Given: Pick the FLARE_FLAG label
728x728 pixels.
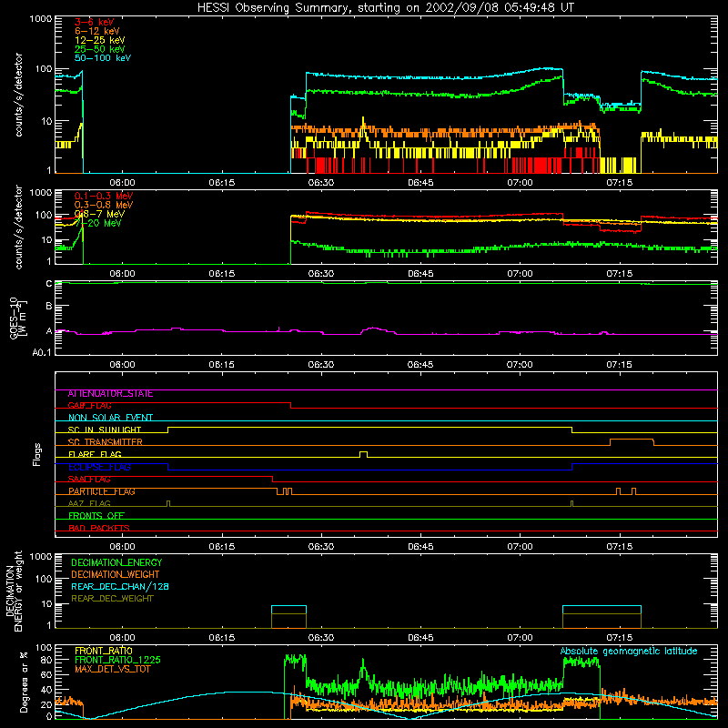Looking at the screenshot, I should click(95, 454).
